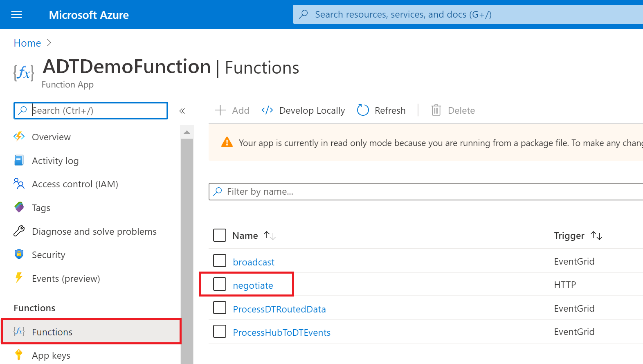Screen dimensions: 643x364
Task: Open Access control (IAM)
Action: point(75,184)
